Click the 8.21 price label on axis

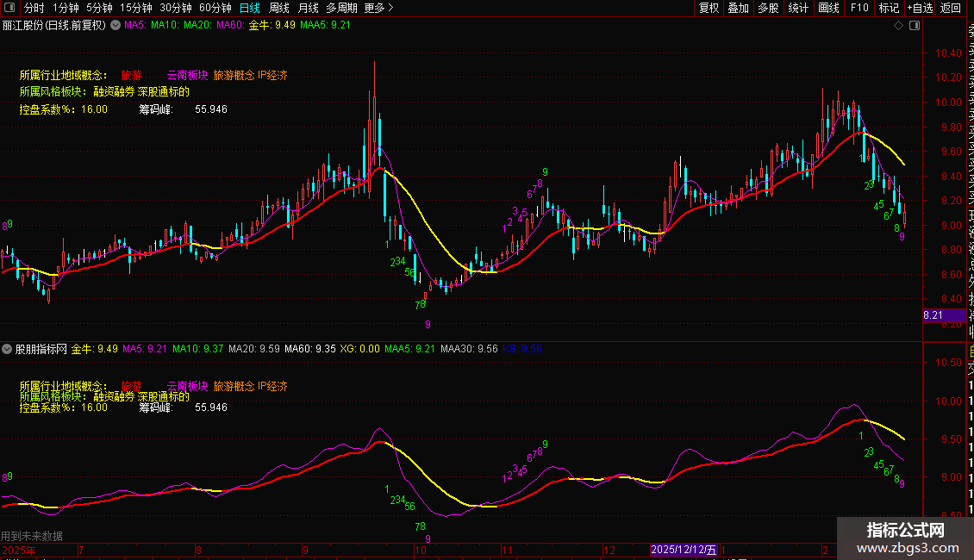tap(936, 316)
